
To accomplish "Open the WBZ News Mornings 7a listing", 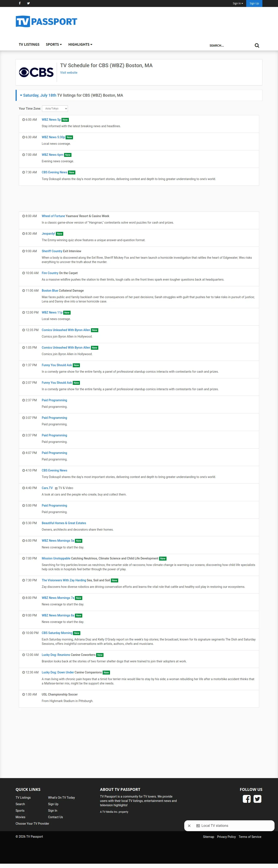I will point(58,598).
